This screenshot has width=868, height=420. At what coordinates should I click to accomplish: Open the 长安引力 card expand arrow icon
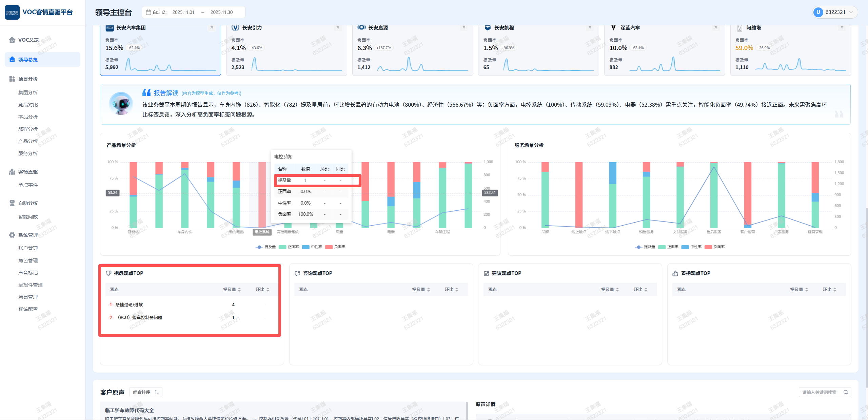point(338,28)
